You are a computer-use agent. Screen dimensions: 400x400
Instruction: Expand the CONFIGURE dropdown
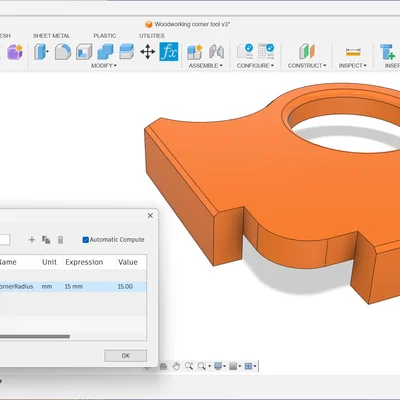click(255, 66)
